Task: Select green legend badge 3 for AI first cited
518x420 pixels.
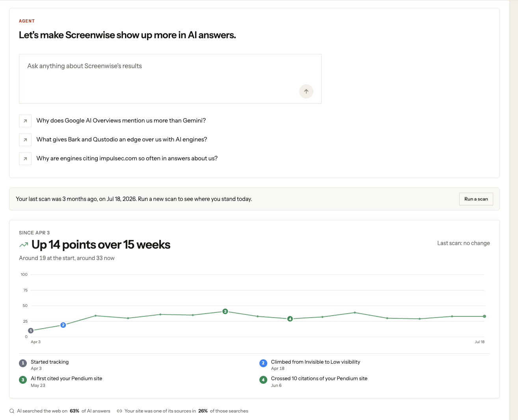Action: pyautogui.click(x=23, y=380)
